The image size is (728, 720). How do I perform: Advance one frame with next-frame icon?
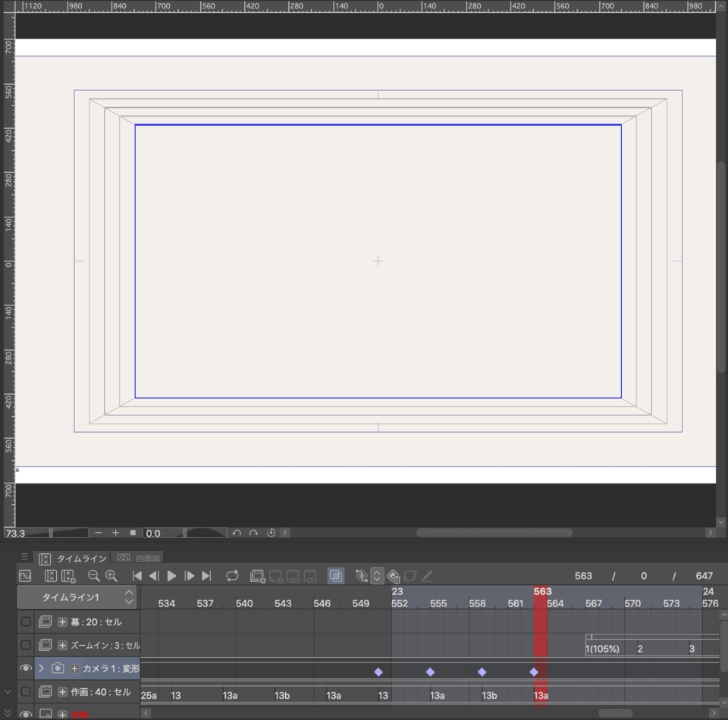[191, 575]
